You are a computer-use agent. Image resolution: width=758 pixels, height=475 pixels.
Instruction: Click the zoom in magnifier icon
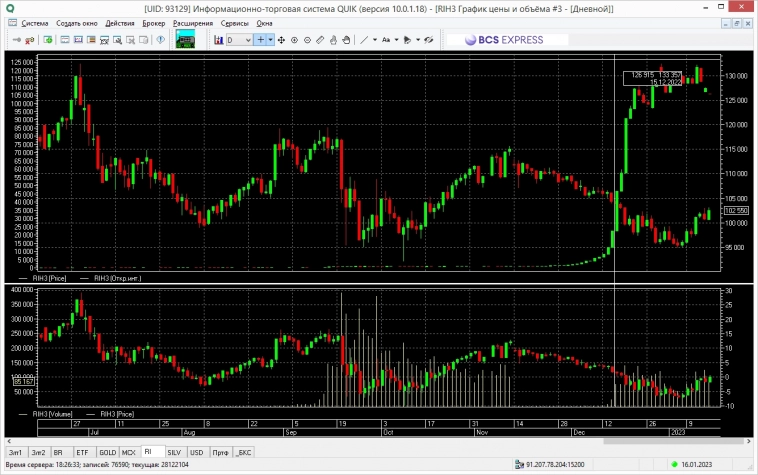pyautogui.click(x=294, y=40)
